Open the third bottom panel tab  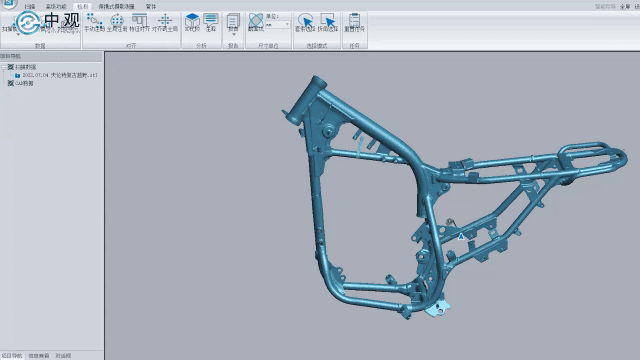pos(63,356)
